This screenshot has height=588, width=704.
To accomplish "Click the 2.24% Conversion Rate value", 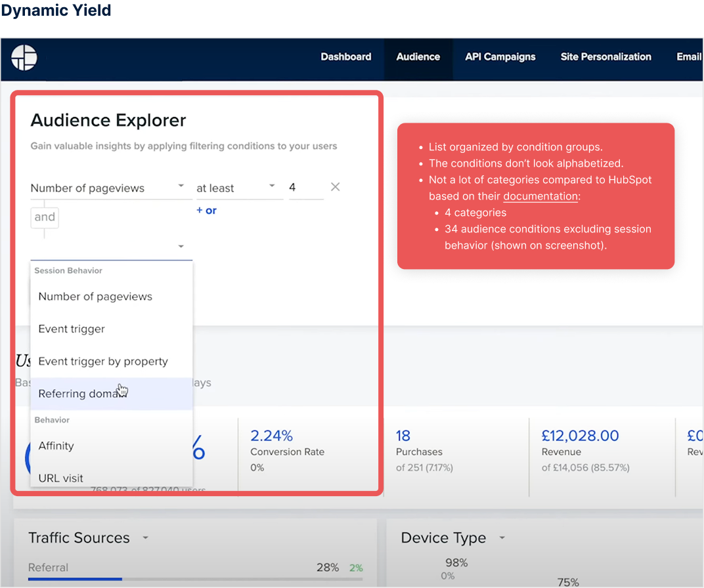I will pyautogui.click(x=272, y=436).
